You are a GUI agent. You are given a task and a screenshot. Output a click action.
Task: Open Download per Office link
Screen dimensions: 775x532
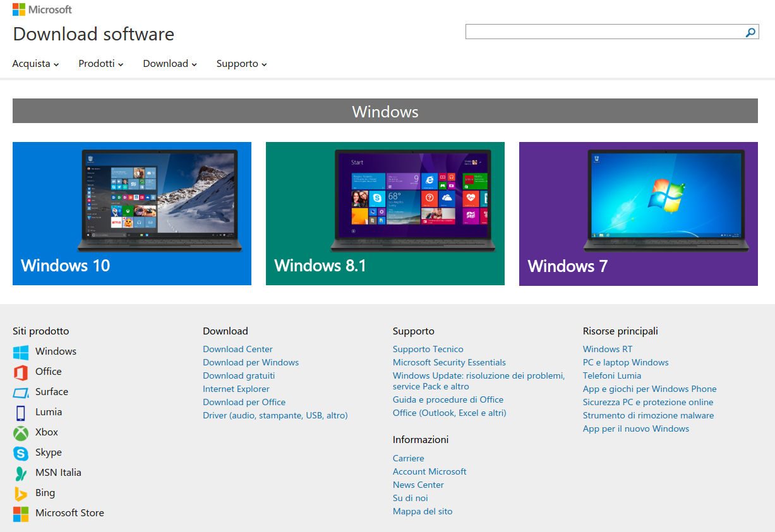tap(244, 402)
